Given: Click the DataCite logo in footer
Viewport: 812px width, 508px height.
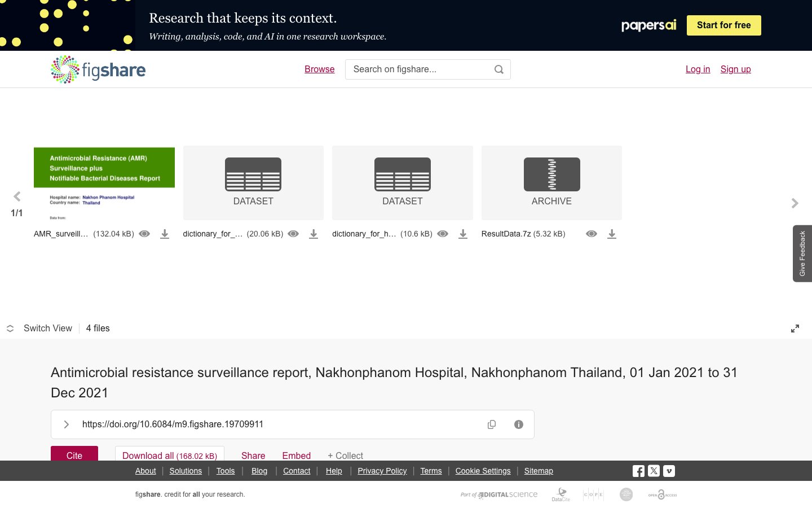Looking at the screenshot, I should (561, 494).
